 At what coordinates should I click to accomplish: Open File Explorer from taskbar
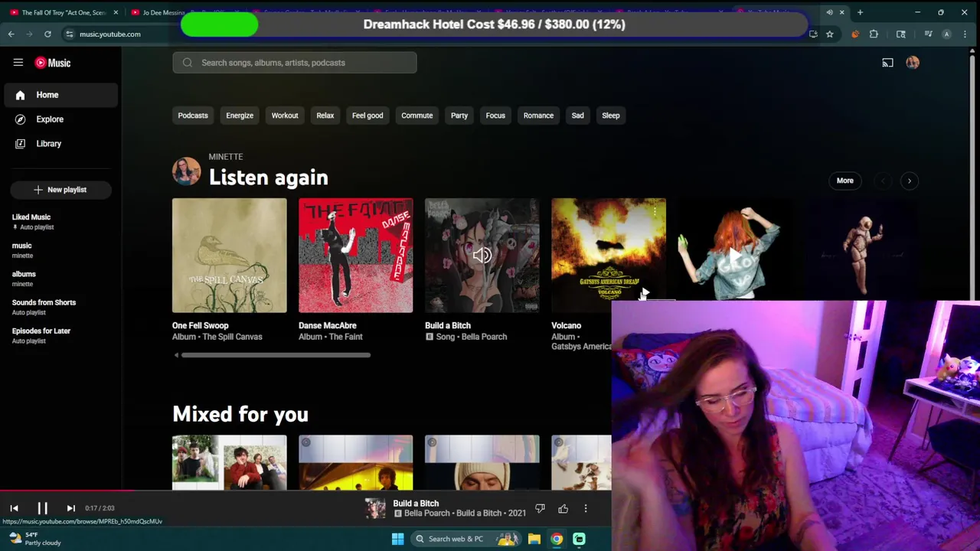[x=534, y=539]
